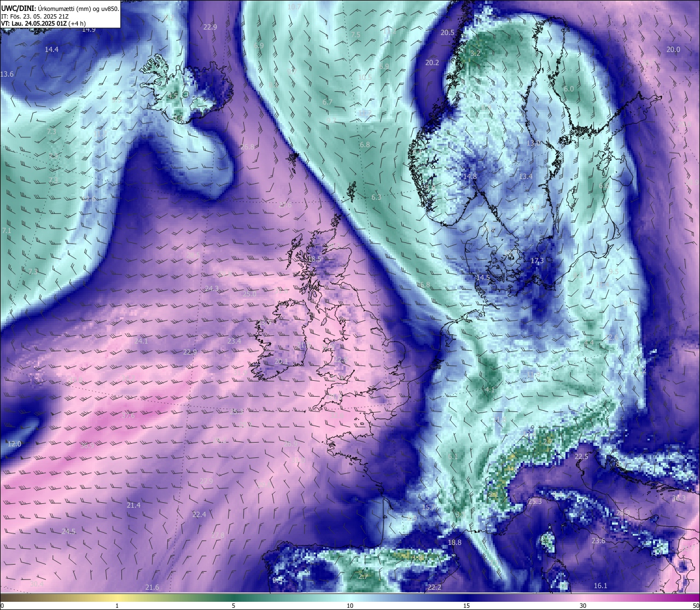The height and width of the screenshot is (610, 700).
Task: Click the valid time "VT: Lau. 24.05.2025 01Z (+4 h)"
Action: (43, 24)
